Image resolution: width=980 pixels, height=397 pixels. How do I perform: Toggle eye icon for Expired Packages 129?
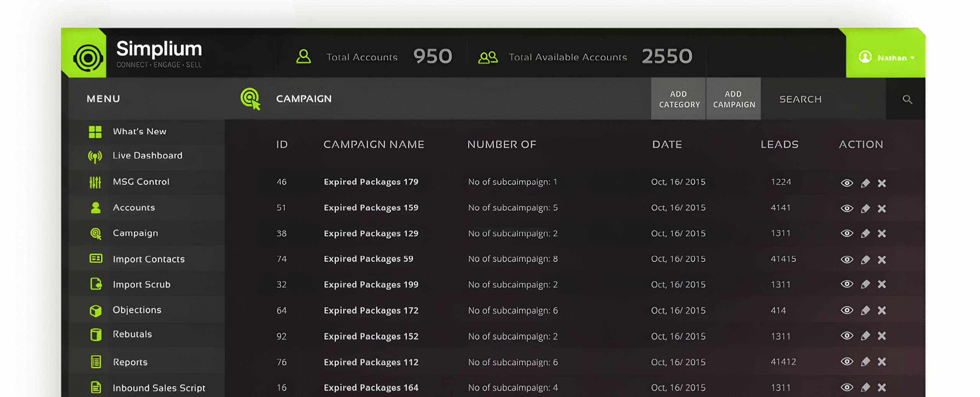pos(847,234)
